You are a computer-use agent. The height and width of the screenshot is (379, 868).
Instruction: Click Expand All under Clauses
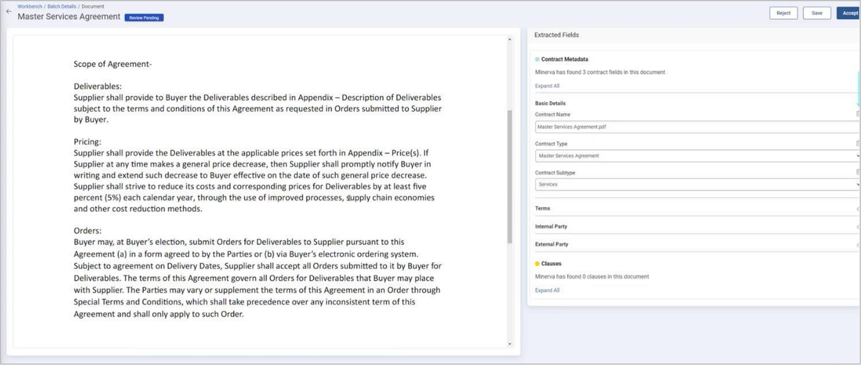click(x=547, y=290)
